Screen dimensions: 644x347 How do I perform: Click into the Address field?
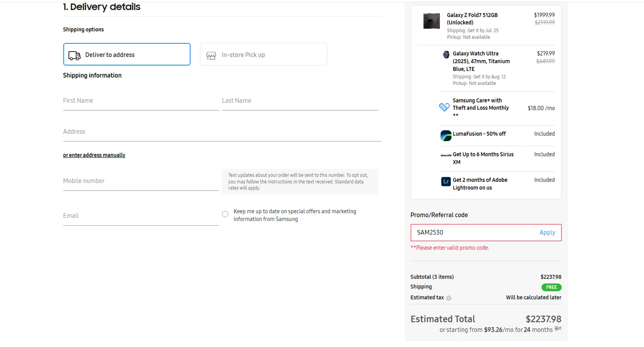point(222,132)
